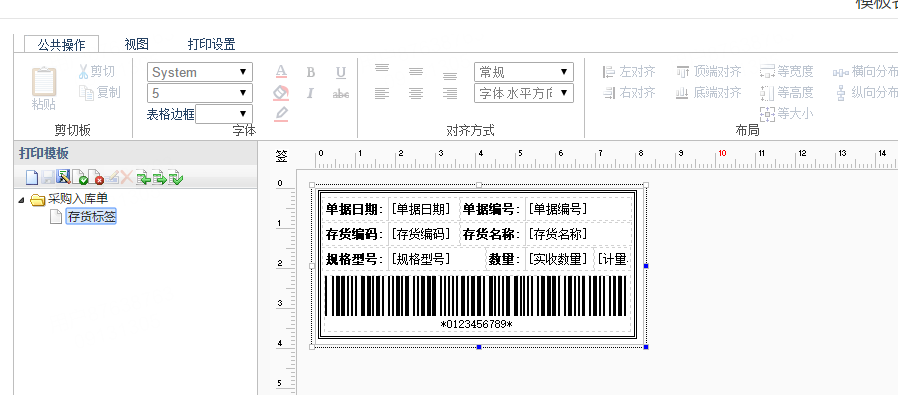The height and width of the screenshot is (395, 898).
Task: Click the 底端对齐 bottom align button
Action: click(709, 93)
